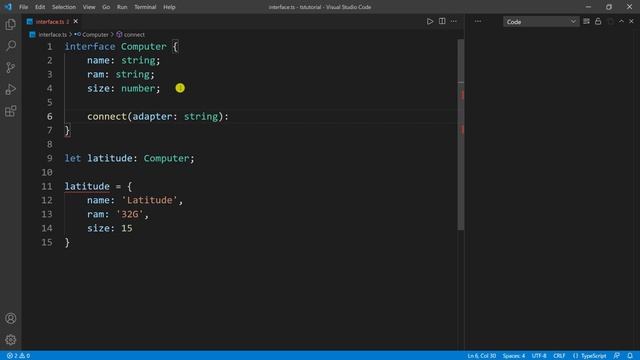
Task: Close the interface.ts tab
Action: tap(76, 22)
